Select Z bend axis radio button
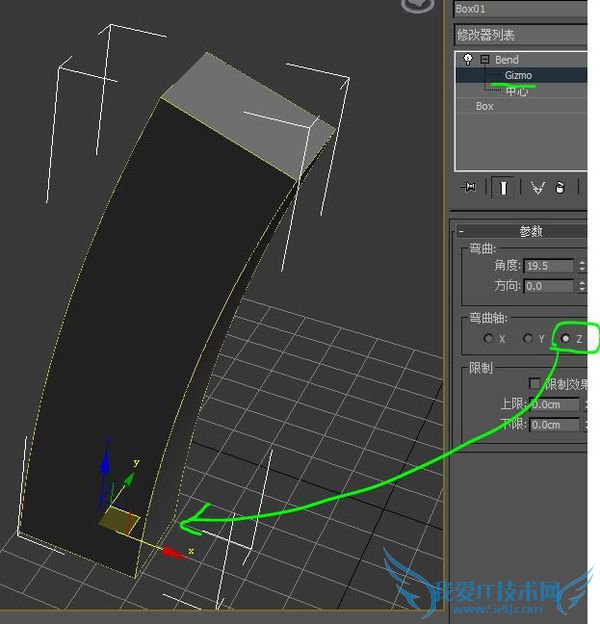The image size is (600, 624). (x=565, y=338)
